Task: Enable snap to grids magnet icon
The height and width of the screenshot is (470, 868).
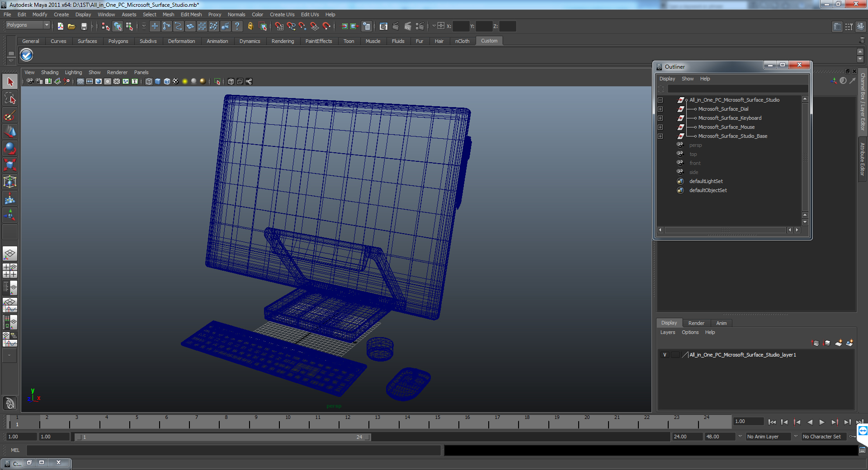Action: (279, 26)
